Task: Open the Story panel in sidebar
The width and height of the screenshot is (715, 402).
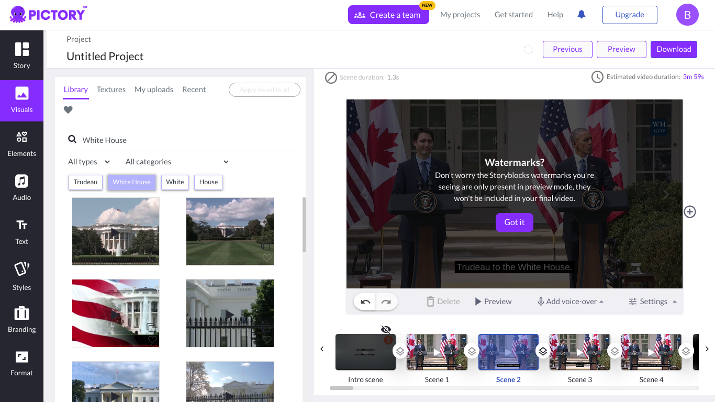Action: (x=21, y=55)
